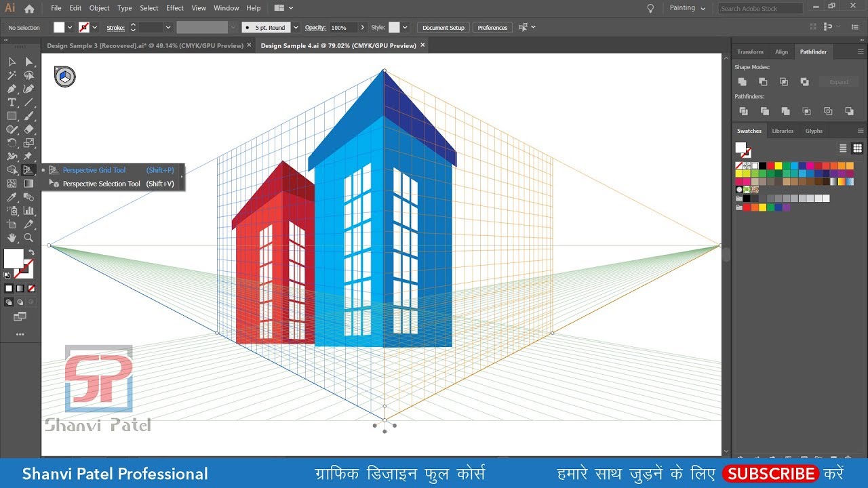The width and height of the screenshot is (868, 488).
Task: Open the Edit Toolbar three-dots button
Action: [20, 334]
